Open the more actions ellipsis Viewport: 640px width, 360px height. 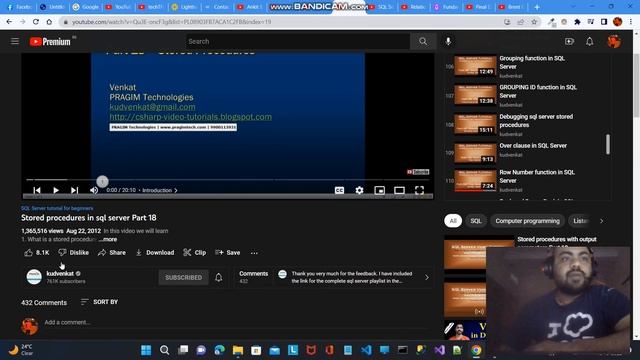(254, 253)
